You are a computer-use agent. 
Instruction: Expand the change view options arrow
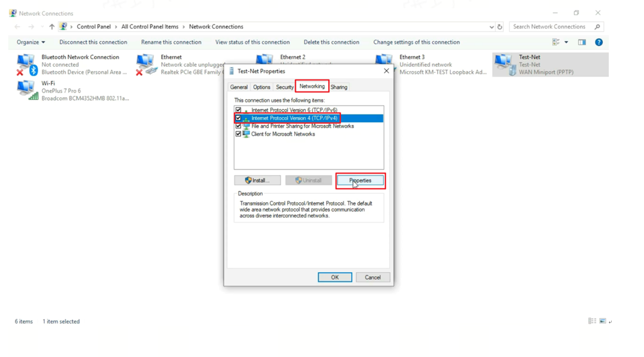(566, 42)
